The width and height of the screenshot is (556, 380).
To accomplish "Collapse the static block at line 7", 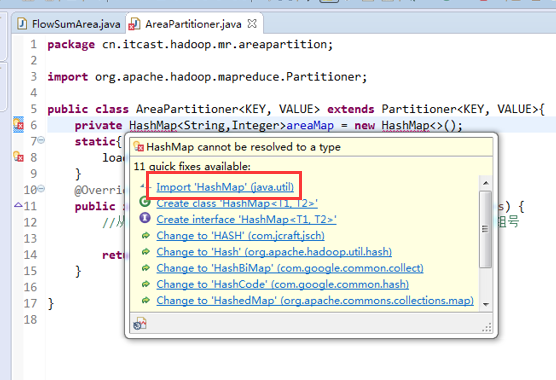I will [41, 140].
